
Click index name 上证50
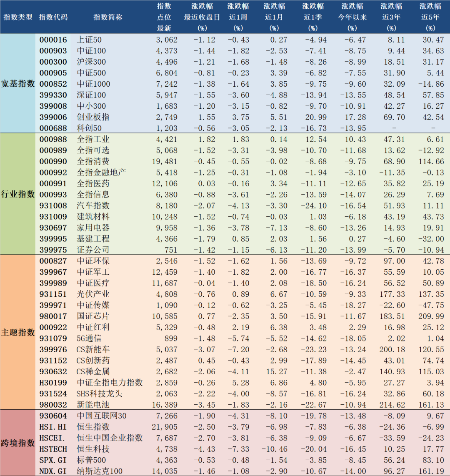(x=89, y=40)
